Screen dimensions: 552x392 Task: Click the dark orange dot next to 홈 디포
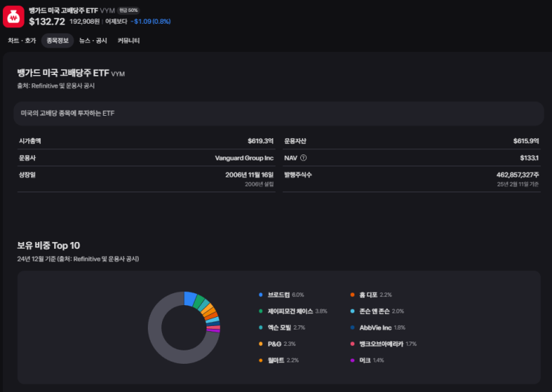tap(352, 295)
